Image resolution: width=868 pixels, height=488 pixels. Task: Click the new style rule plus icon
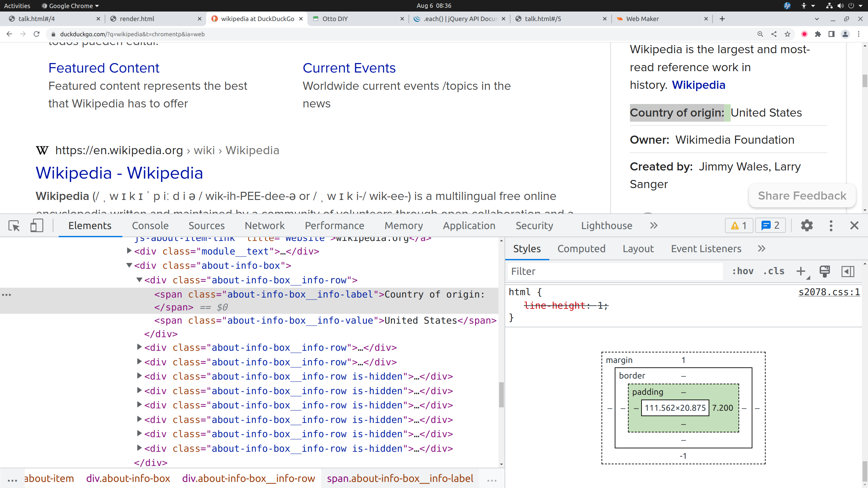coord(801,271)
